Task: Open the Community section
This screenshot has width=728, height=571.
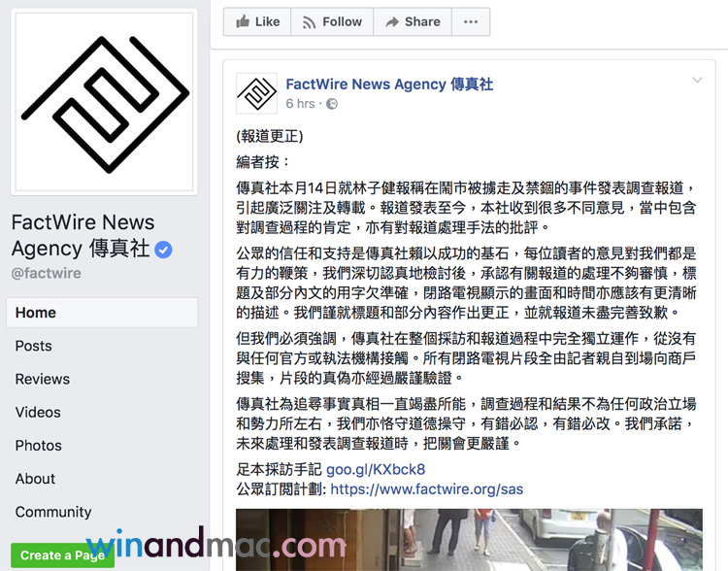Action: (53, 512)
